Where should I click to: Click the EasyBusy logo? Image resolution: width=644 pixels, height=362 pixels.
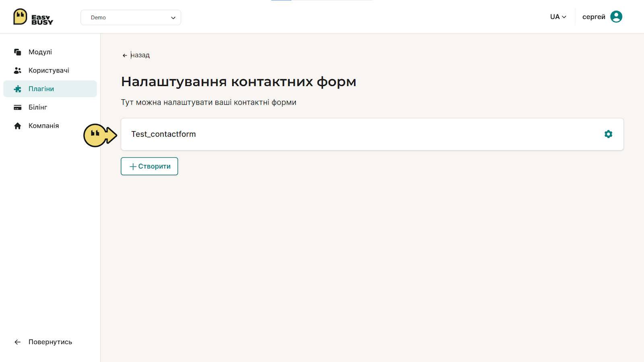(33, 17)
